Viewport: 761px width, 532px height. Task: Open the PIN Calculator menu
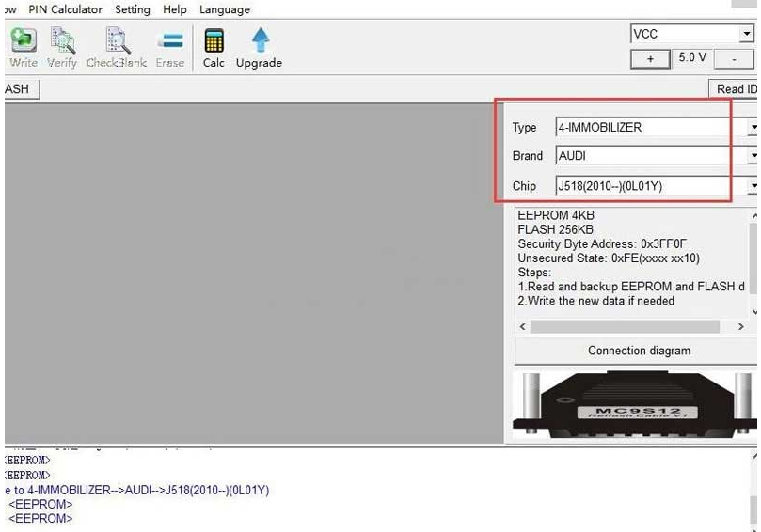(66, 9)
